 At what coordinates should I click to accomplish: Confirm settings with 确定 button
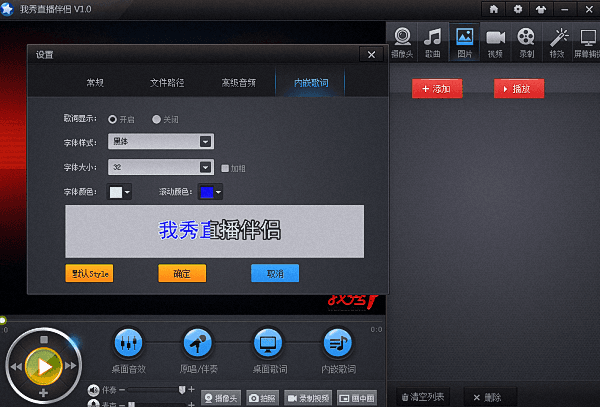coord(182,273)
